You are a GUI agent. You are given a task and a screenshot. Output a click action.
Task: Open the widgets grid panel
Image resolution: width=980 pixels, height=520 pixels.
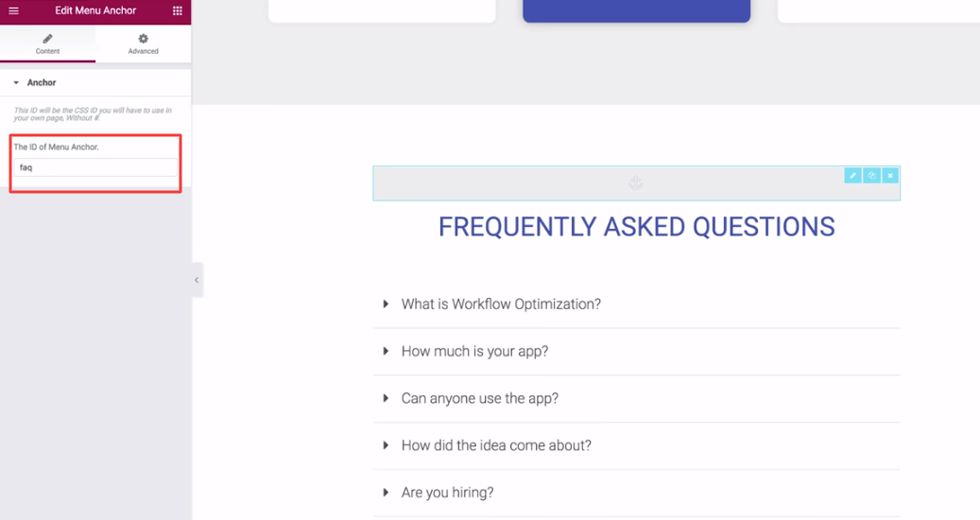pyautogui.click(x=177, y=11)
